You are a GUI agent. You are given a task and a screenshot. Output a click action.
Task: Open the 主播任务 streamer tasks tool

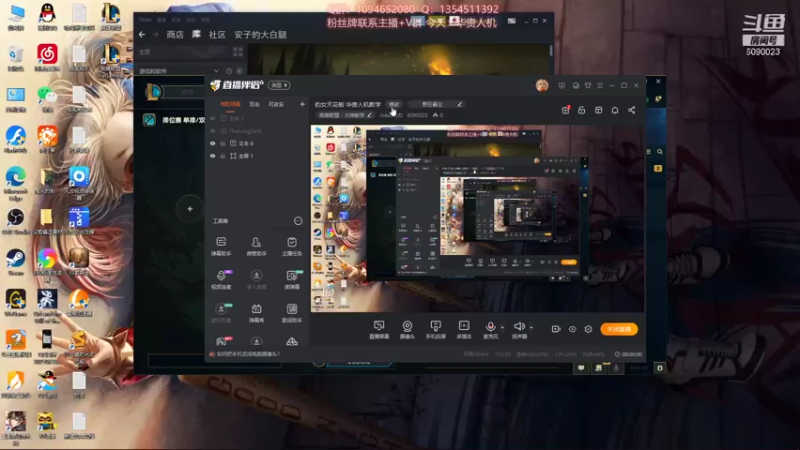(x=292, y=246)
